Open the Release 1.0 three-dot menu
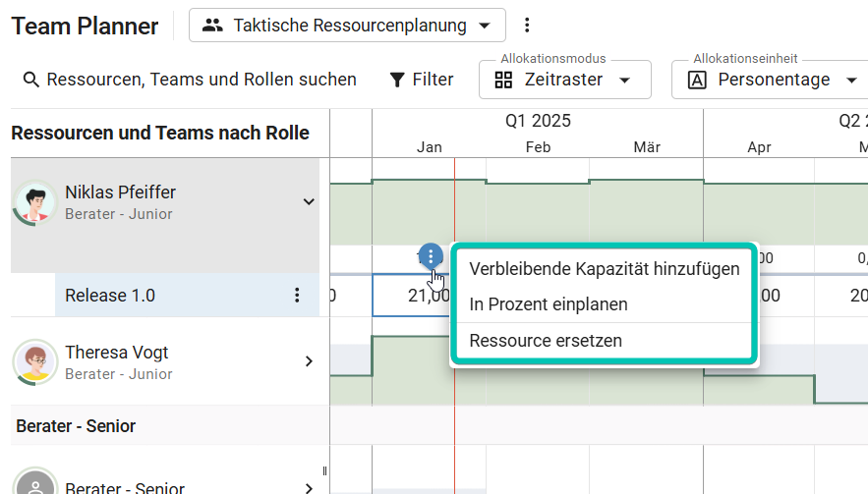The height and width of the screenshot is (494, 868). point(297,296)
